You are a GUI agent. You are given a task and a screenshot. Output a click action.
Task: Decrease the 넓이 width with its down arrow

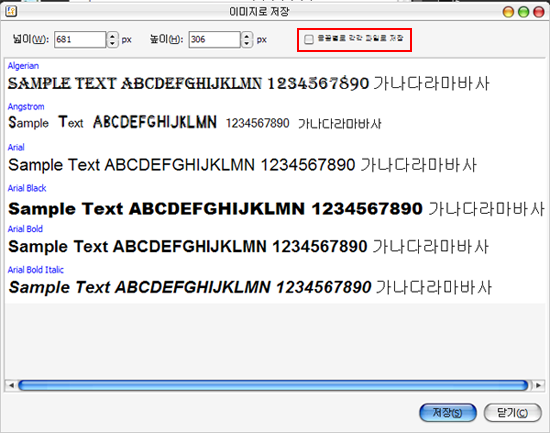pyautogui.click(x=112, y=44)
